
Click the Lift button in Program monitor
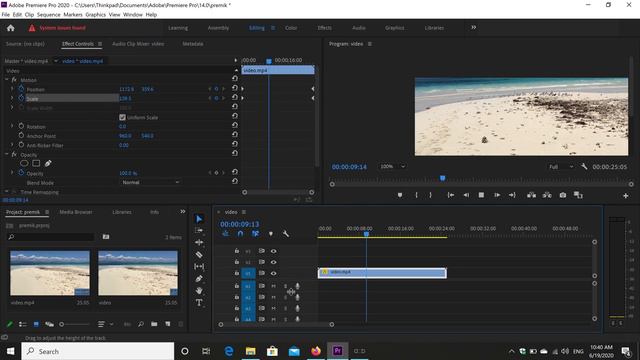pyautogui.click(x=531, y=195)
